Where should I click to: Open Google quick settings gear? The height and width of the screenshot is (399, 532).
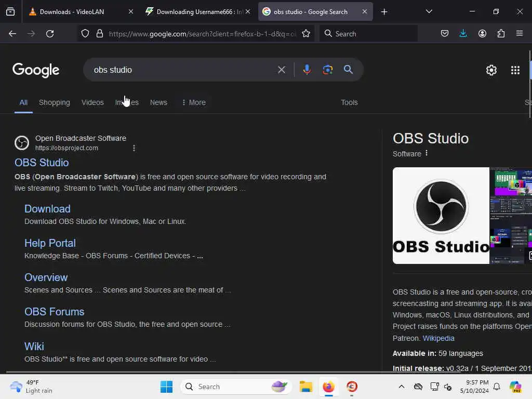pos(491,70)
